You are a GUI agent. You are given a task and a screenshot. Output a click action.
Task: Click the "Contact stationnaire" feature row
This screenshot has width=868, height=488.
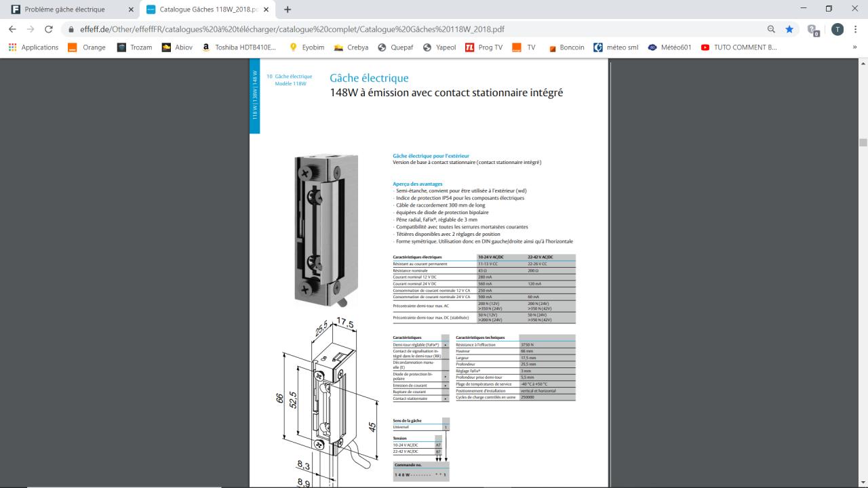[x=420, y=399]
